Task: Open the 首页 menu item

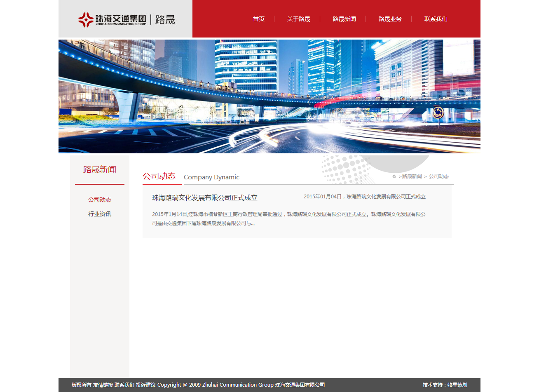Action: 258,19
